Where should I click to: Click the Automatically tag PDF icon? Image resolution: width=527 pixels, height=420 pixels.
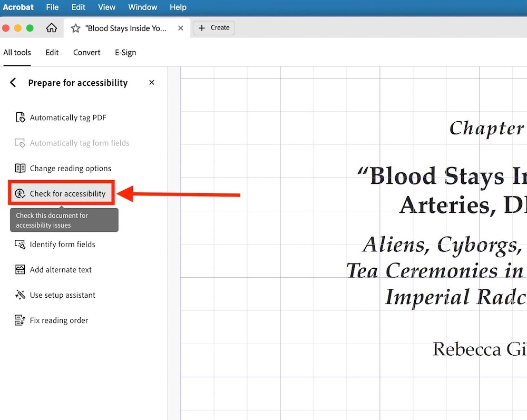20,118
